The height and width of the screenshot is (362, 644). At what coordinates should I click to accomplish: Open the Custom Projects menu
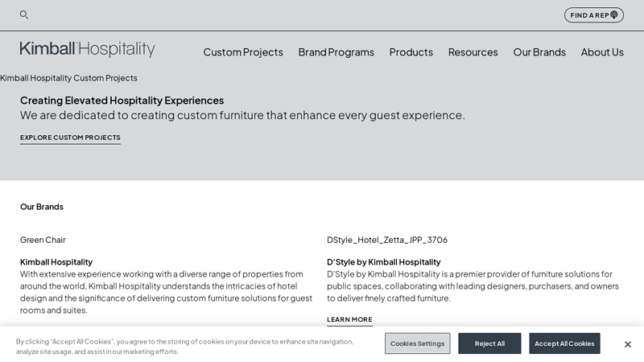(x=243, y=51)
